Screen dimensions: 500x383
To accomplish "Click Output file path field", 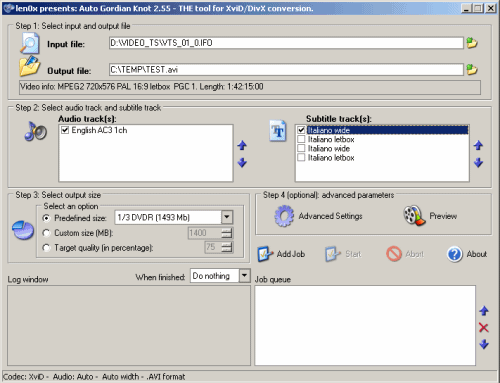I will pyautogui.click(x=286, y=70).
